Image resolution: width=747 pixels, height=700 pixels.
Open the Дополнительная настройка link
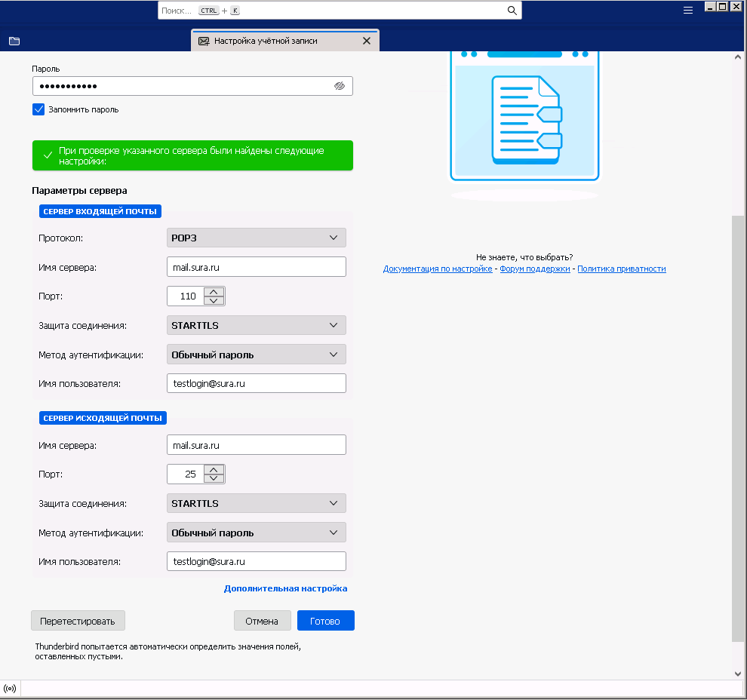pyautogui.click(x=285, y=588)
